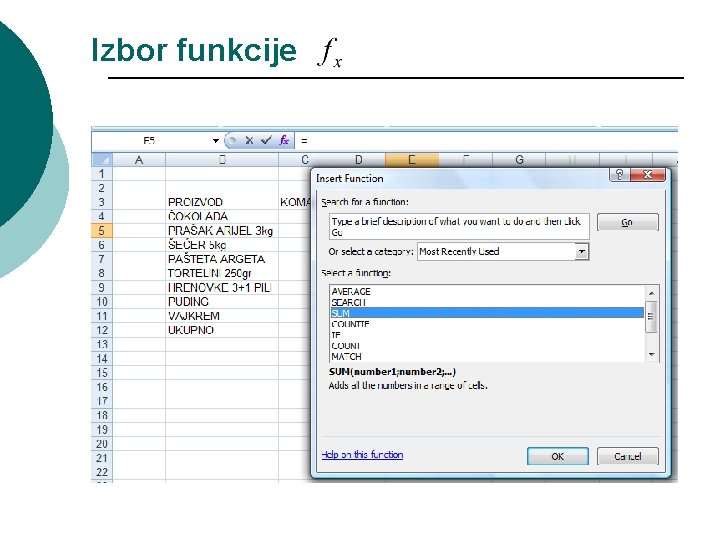The height and width of the screenshot is (540, 720).
Task: Select MATCH in the function list
Action: pyautogui.click(x=487, y=356)
